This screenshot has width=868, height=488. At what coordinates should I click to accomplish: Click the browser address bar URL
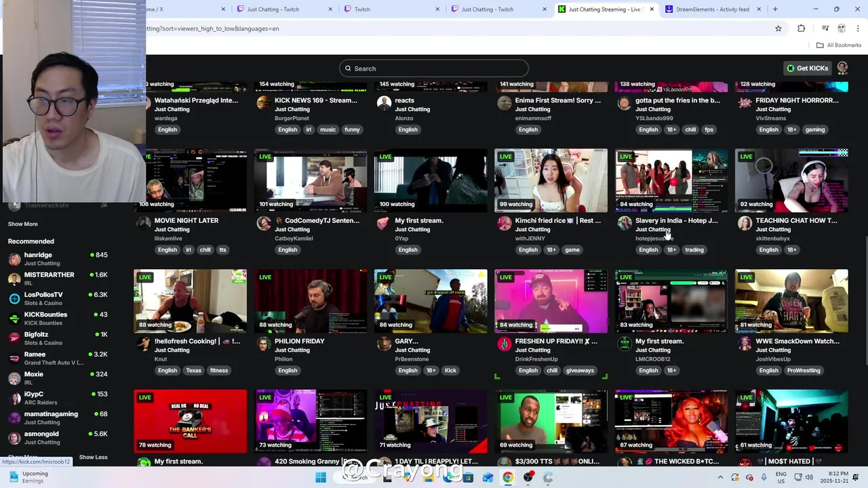[212, 28]
